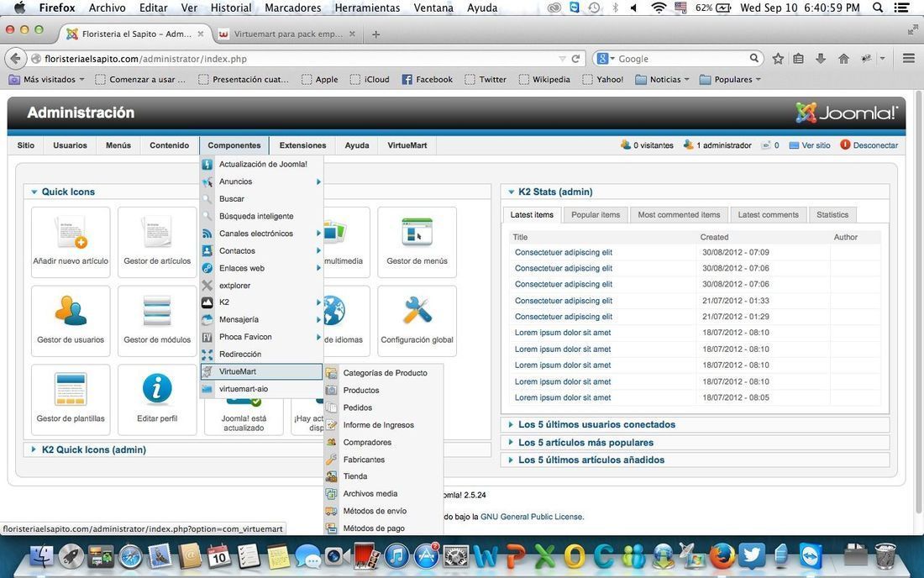Click the Google search magnifier icon
924x578 pixels.
click(x=754, y=58)
